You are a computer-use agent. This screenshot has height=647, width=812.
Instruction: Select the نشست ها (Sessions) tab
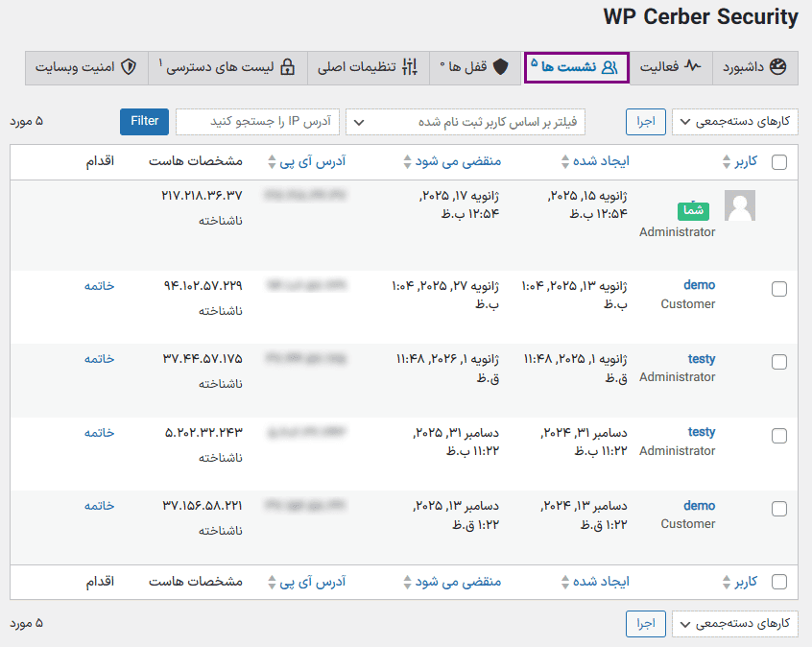pos(577,67)
